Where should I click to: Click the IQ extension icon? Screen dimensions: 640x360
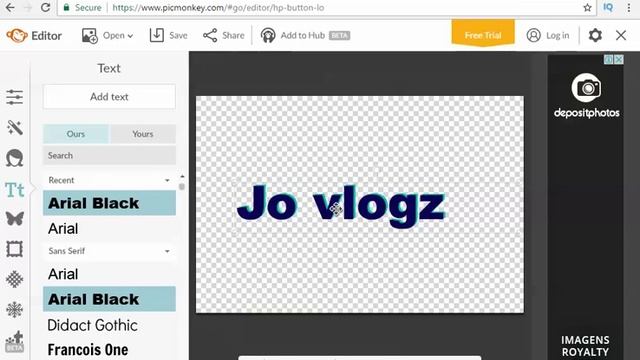608,7
